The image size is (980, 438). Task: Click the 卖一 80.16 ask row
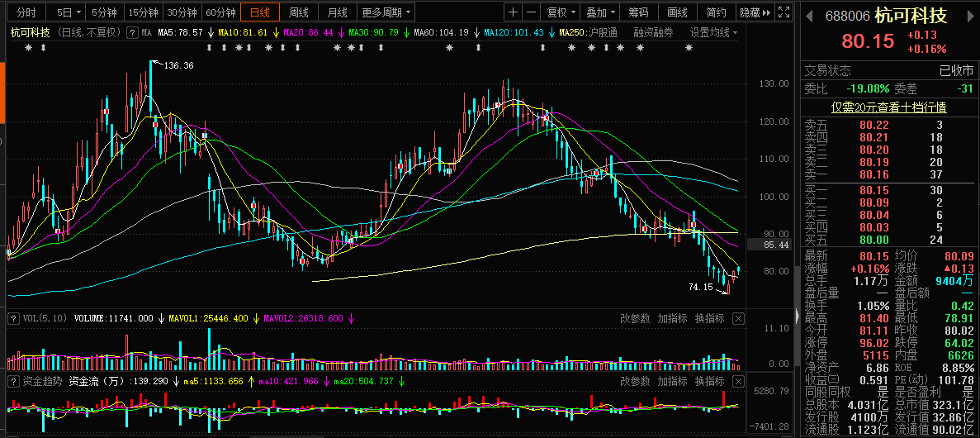click(888, 174)
